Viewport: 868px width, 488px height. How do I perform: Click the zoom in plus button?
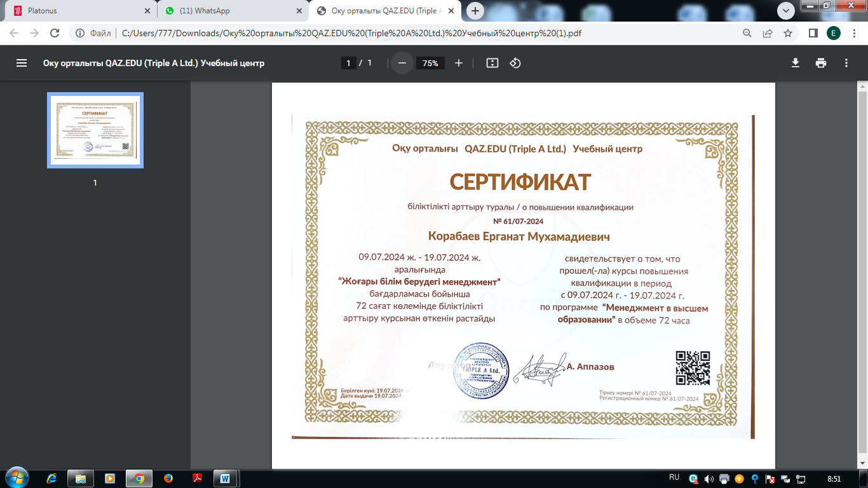point(459,63)
